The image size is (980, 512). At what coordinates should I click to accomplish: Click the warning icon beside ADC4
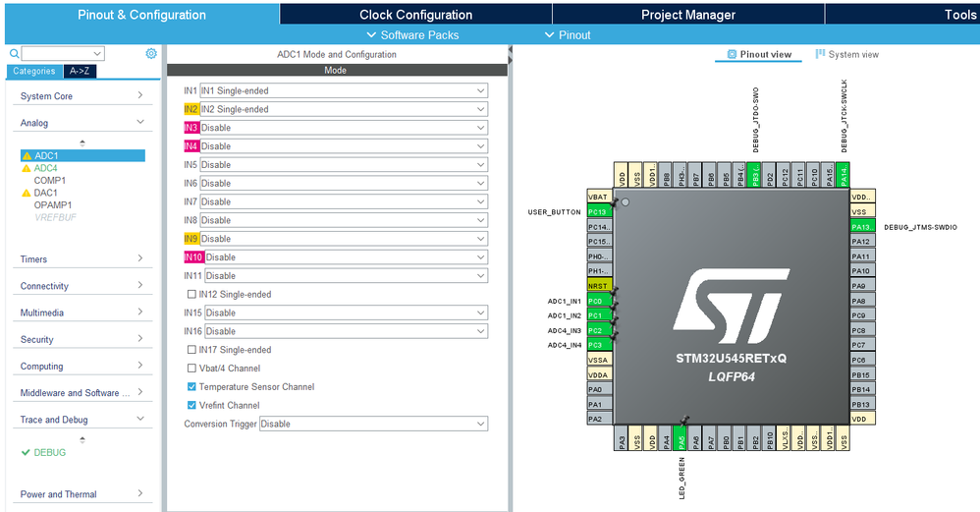[x=27, y=168]
